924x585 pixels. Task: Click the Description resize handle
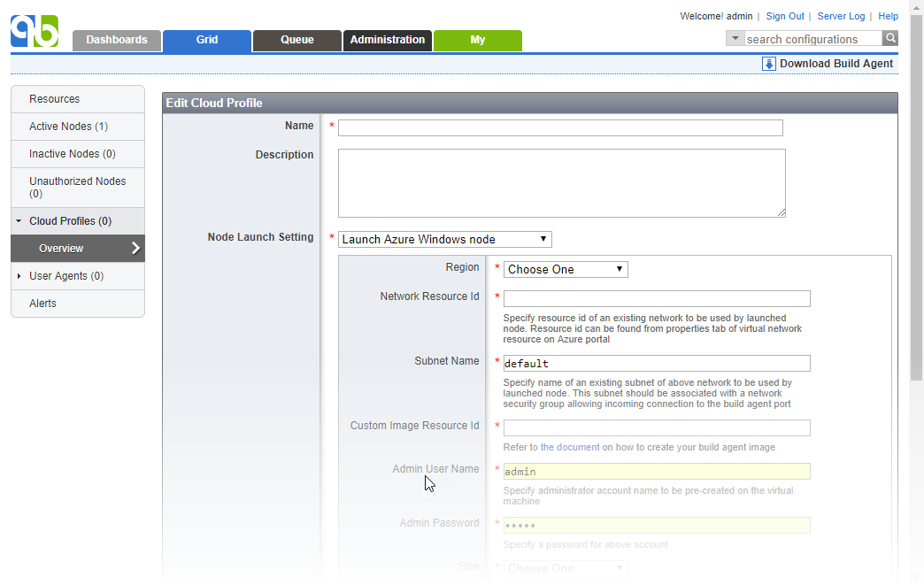click(x=782, y=212)
